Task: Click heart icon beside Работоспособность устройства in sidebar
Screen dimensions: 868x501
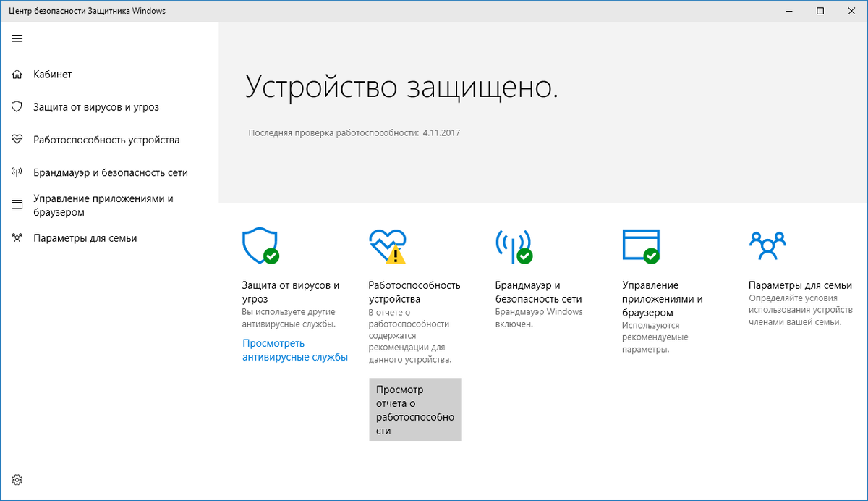Action: click(17, 140)
